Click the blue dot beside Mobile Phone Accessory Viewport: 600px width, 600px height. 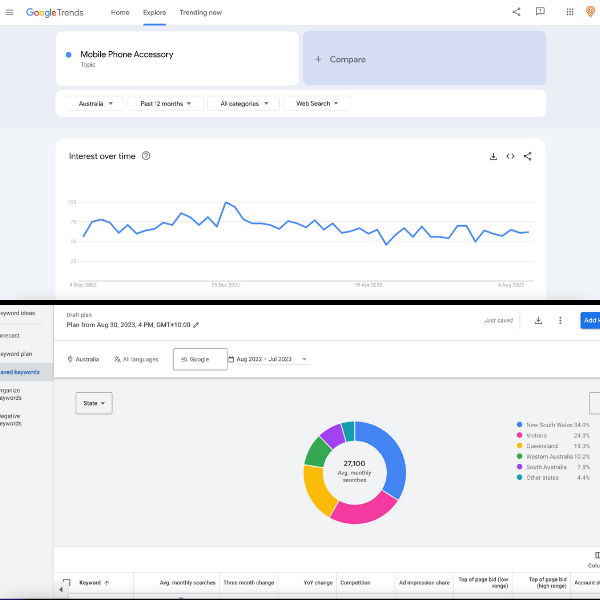coord(68,55)
